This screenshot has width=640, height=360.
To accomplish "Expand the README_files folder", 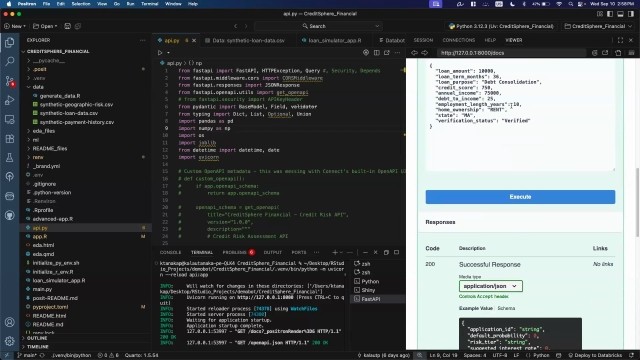I will [86, 149].
